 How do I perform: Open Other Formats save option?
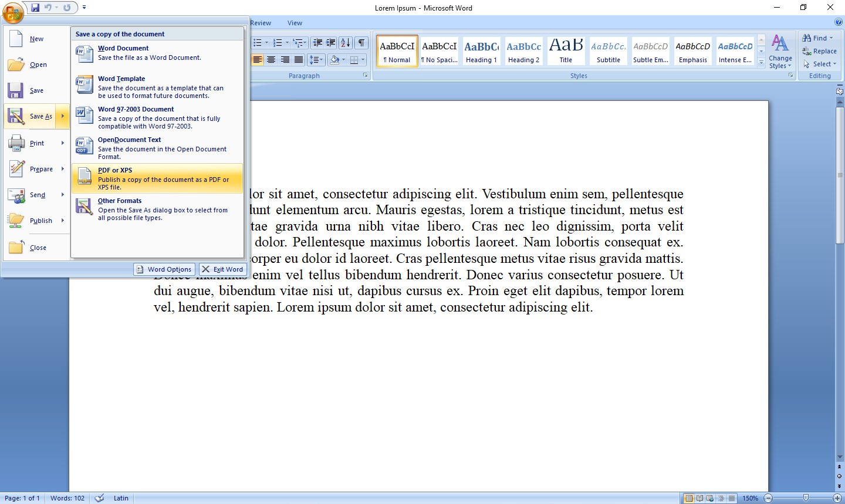(x=157, y=209)
